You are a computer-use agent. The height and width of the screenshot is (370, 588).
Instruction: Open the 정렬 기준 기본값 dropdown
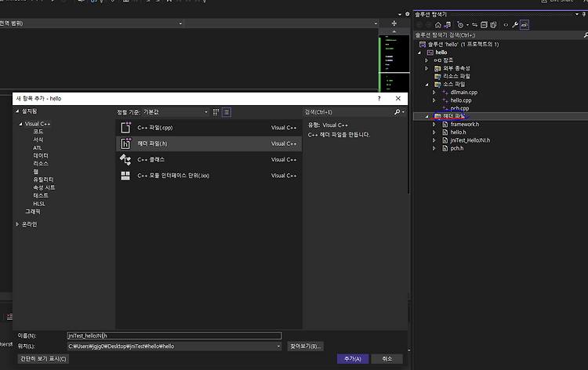pyautogui.click(x=176, y=112)
